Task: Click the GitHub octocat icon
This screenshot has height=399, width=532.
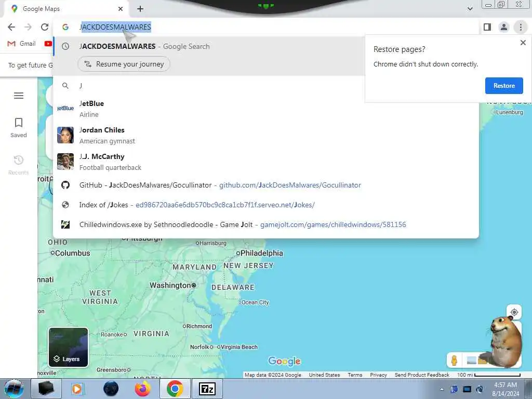Action: [x=65, y=185]
